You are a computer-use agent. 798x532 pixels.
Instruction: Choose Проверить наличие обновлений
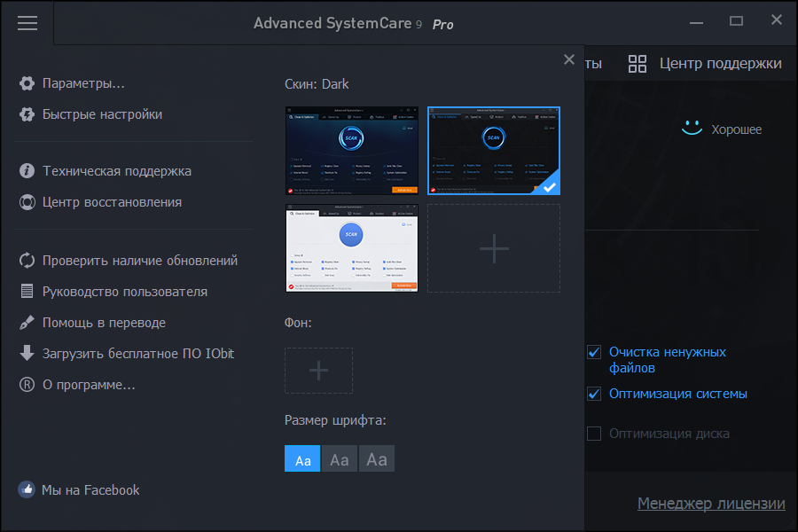140,261
